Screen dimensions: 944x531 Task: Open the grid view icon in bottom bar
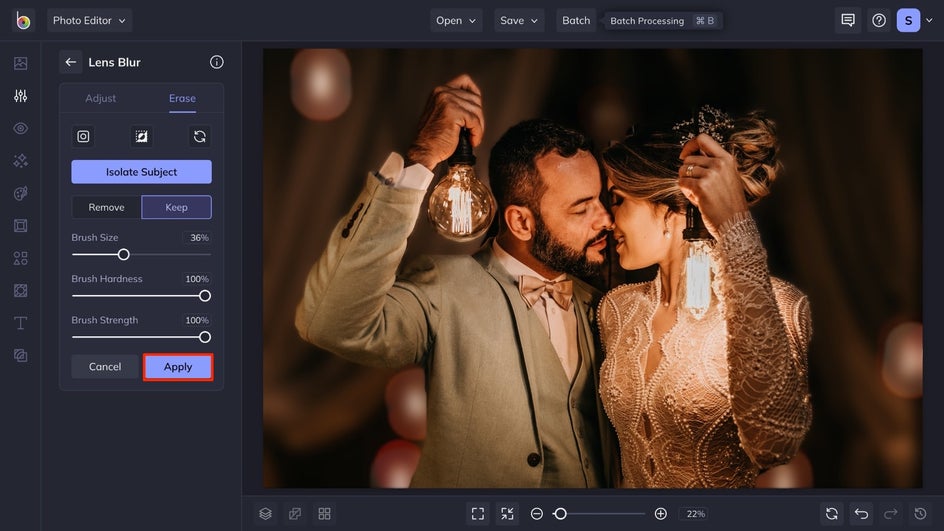click(x=324, y=514)
